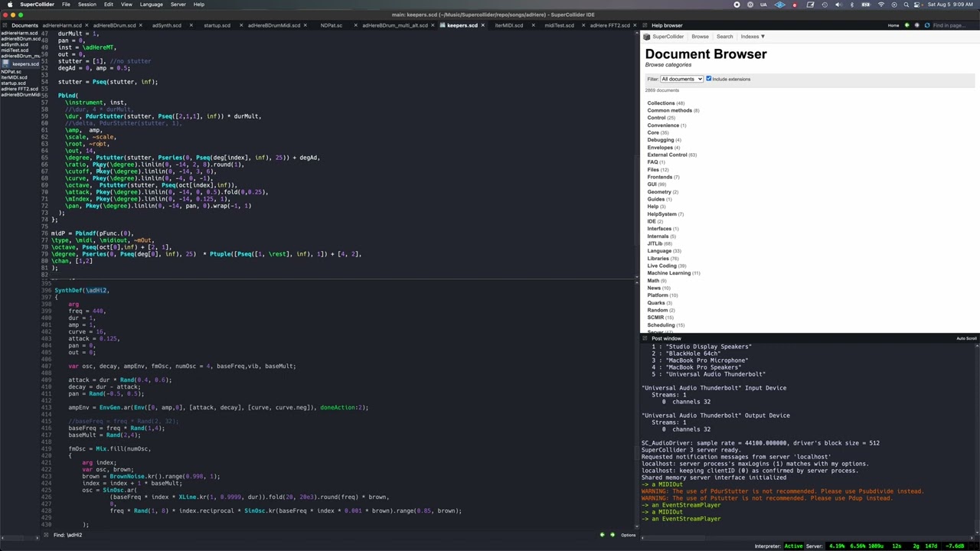Open the Session menu
The height and width of the screenshot is (551, 980).
[x=87, y=5]
